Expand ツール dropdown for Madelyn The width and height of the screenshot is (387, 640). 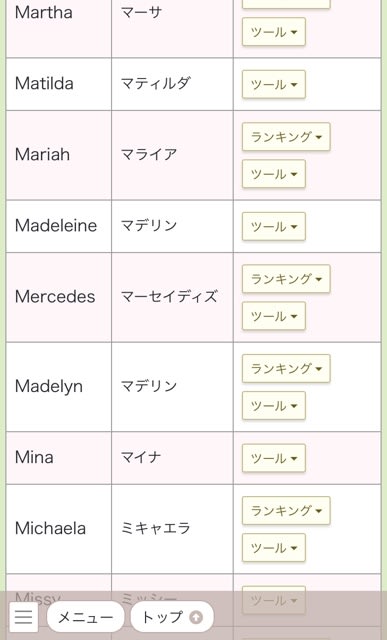pyautogui.click(x=274, y=406)
